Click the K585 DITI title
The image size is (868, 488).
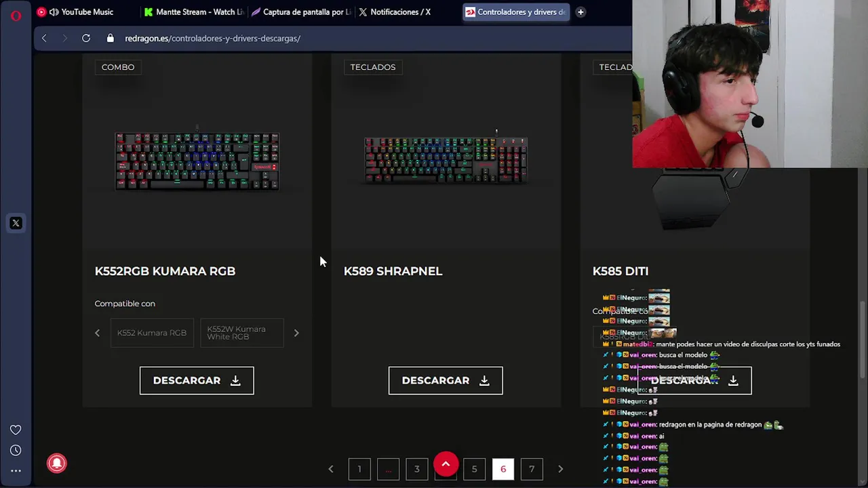(620, 271)
